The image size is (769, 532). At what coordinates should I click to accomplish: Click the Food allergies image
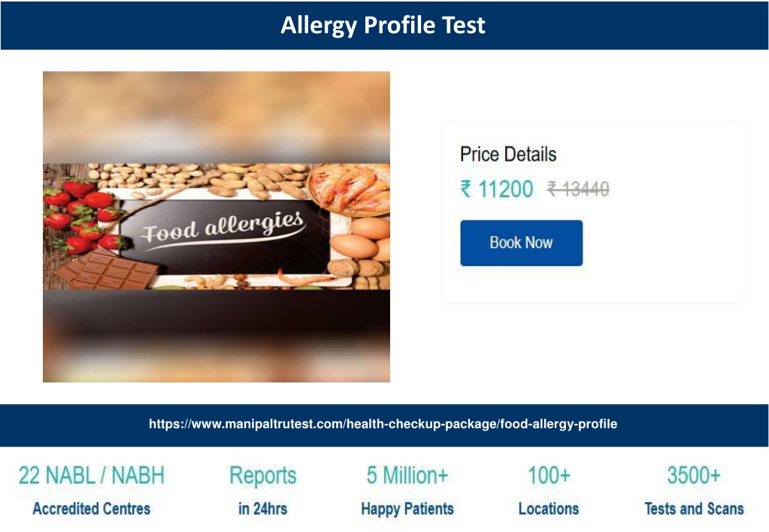[216, 226]
